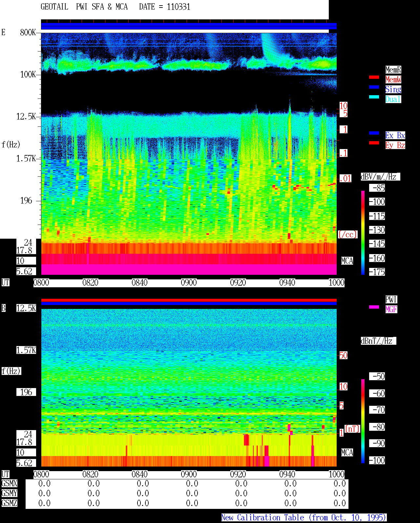Select the MemR legend label

pos(393,70)
